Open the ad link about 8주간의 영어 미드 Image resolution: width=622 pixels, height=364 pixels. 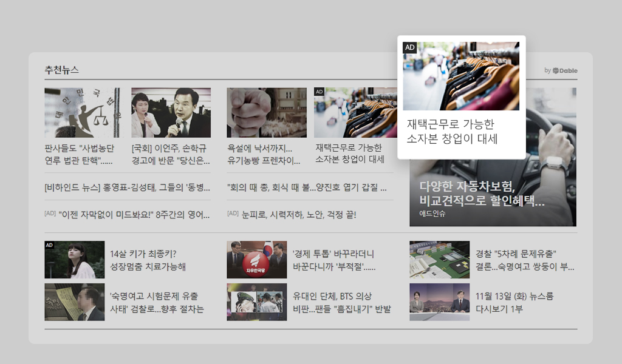[128, 214]
